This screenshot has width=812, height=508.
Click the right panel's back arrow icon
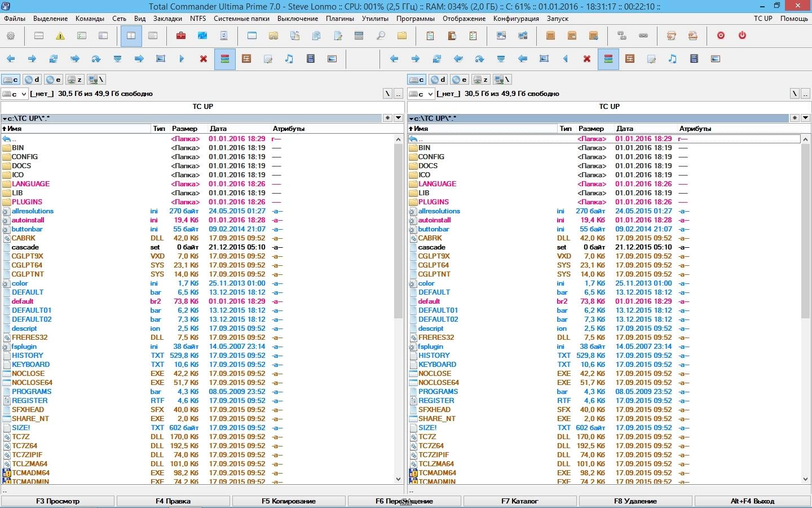tap(394, 59)
